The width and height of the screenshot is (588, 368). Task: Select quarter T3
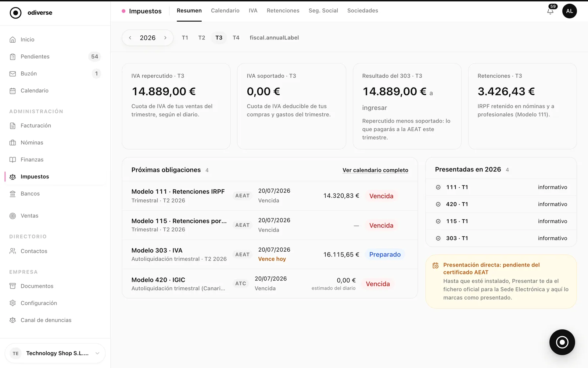pyautogui.click(x=219, y=38)
